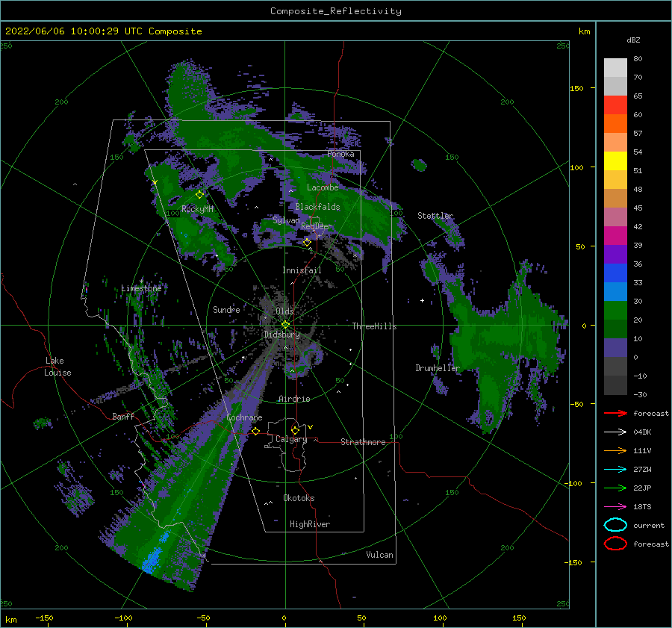Click the 18TS legend label

(x=642, y=507)
